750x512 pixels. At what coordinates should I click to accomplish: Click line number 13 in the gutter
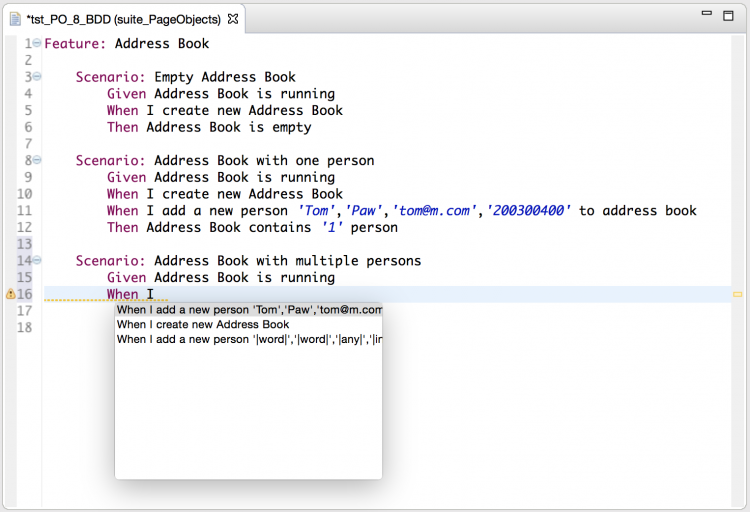point(25,244)
